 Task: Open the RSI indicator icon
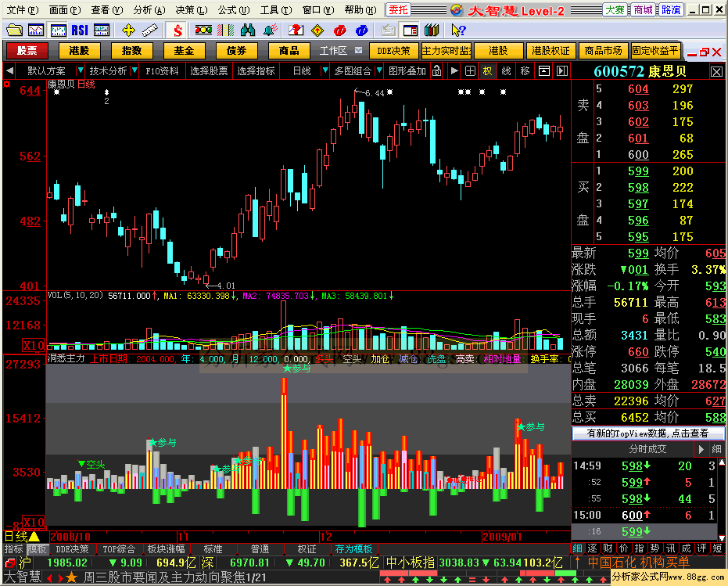click(x=80, y=31)
